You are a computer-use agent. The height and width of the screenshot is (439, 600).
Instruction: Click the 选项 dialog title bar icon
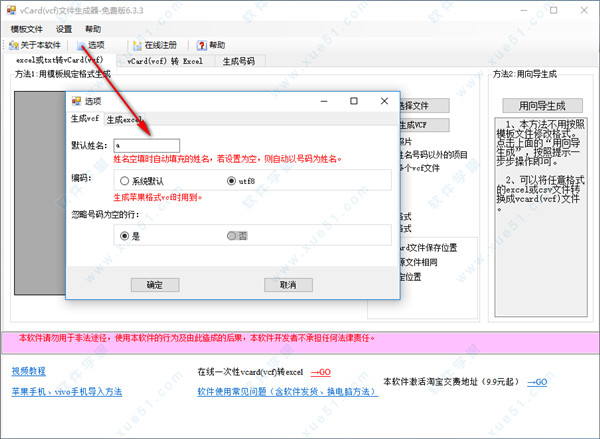75,101
